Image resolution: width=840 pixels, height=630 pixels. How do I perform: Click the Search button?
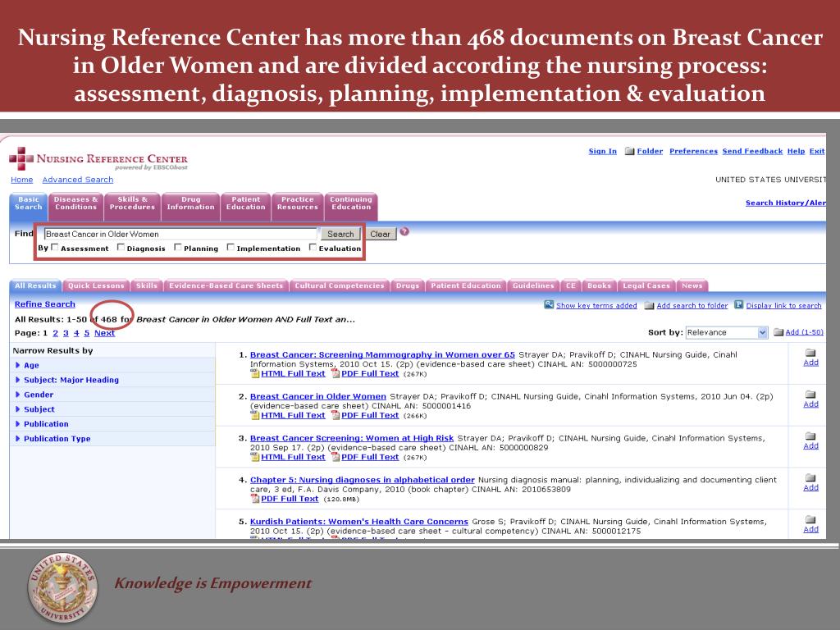click(340, 234)
